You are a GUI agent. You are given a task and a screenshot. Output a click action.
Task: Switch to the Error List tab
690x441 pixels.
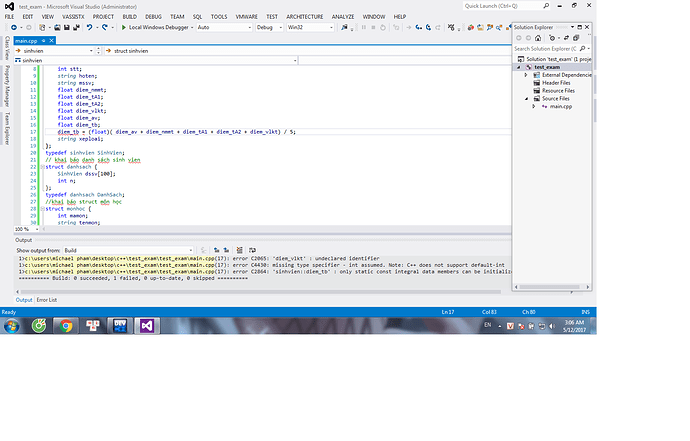pyautogui.click(x=47, y=300)
